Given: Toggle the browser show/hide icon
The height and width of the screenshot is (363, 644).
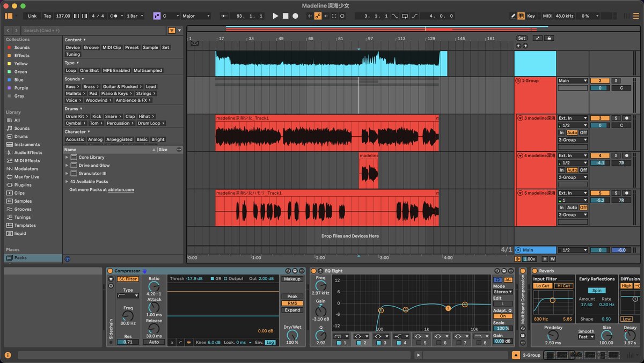Looking at the screenshot, I should pyautogui.click(x=9, y=16).
